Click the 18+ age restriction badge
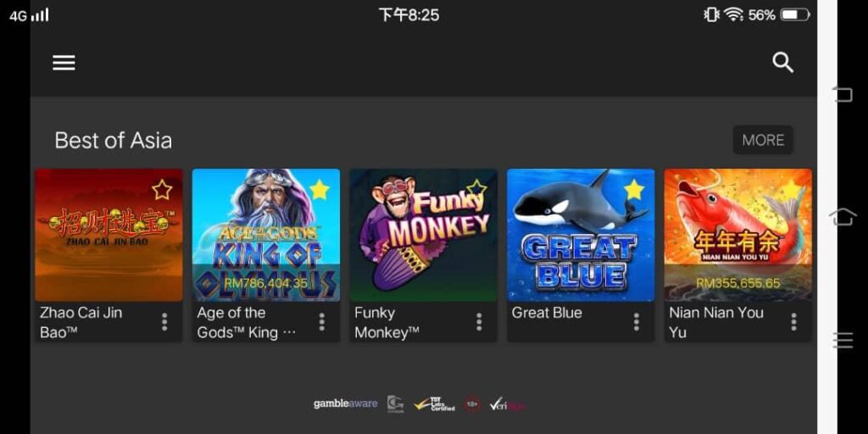Image resolution: width=868 pixels, height=434 pixels. point(472,404)
